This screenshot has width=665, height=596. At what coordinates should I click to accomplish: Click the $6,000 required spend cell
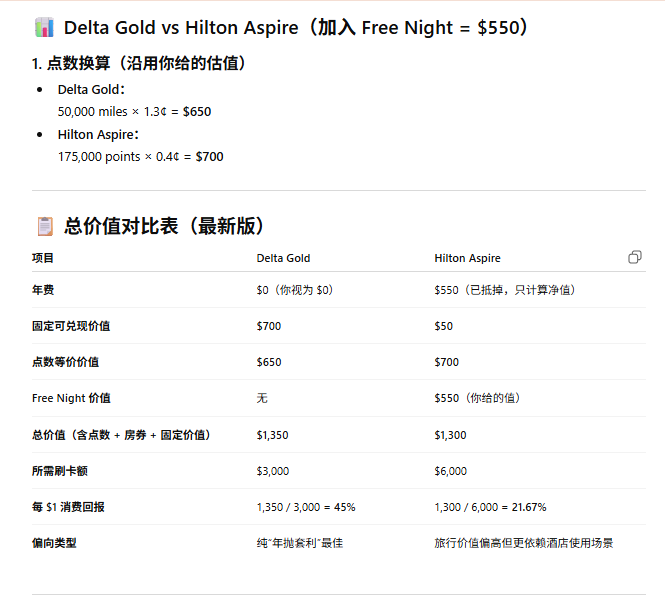click(450, 471)
